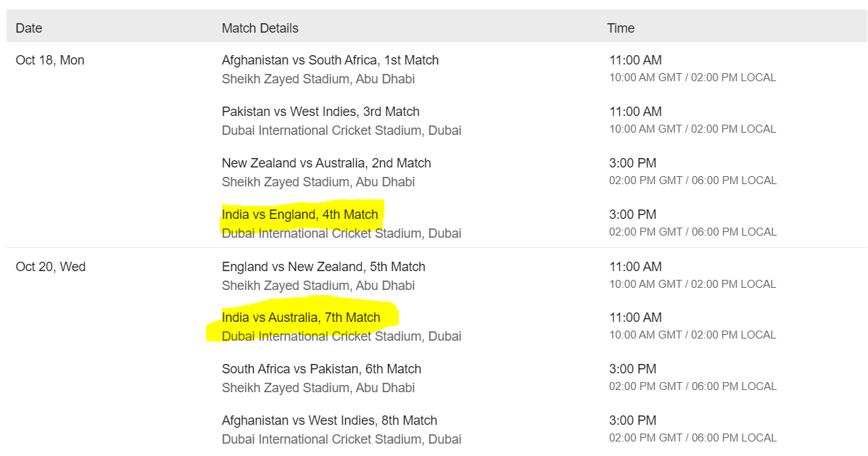Screen dimensions: 868x456
Task: Open Afghanistan vs South Africa, 1st Match
Action: 330,60
